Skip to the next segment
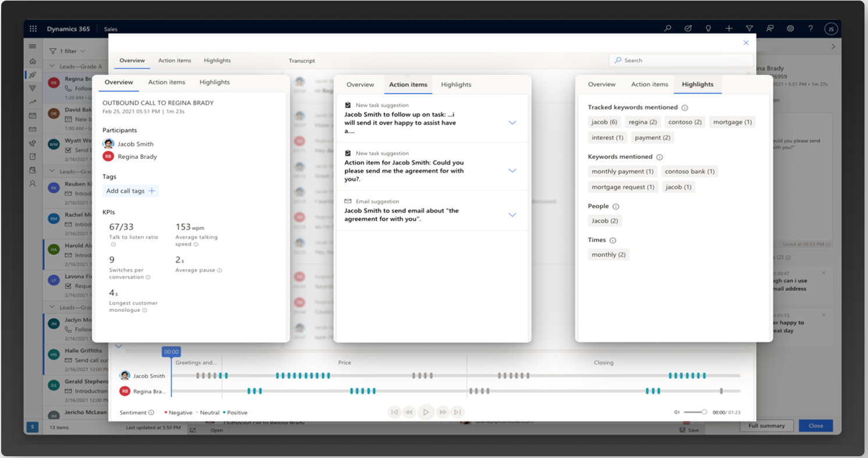 tap(458, 412)
